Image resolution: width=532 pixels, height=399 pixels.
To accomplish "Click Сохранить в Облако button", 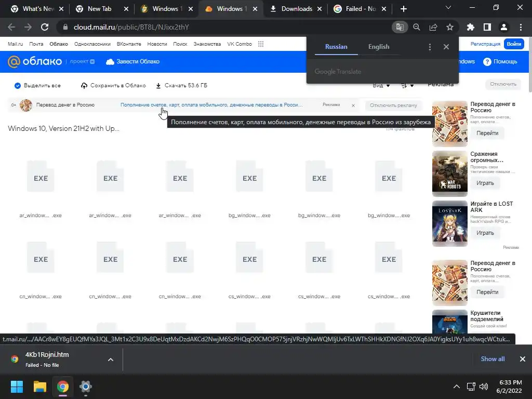I will pos(113,86).
